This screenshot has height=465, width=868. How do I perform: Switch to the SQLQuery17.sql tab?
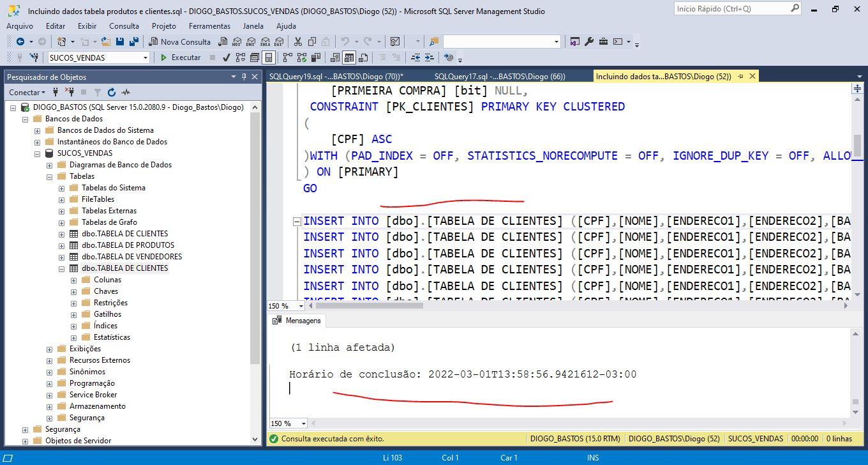coord(500,76)
